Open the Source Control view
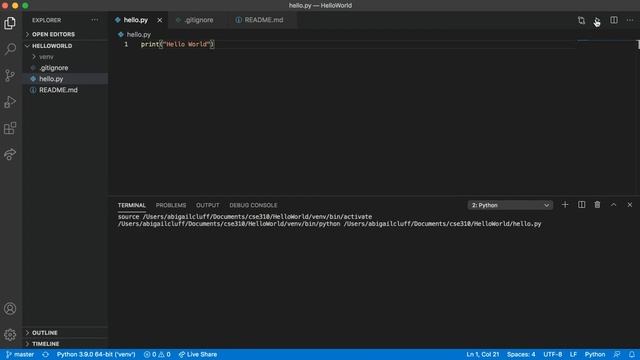640x360 pixels. [10, 76]
